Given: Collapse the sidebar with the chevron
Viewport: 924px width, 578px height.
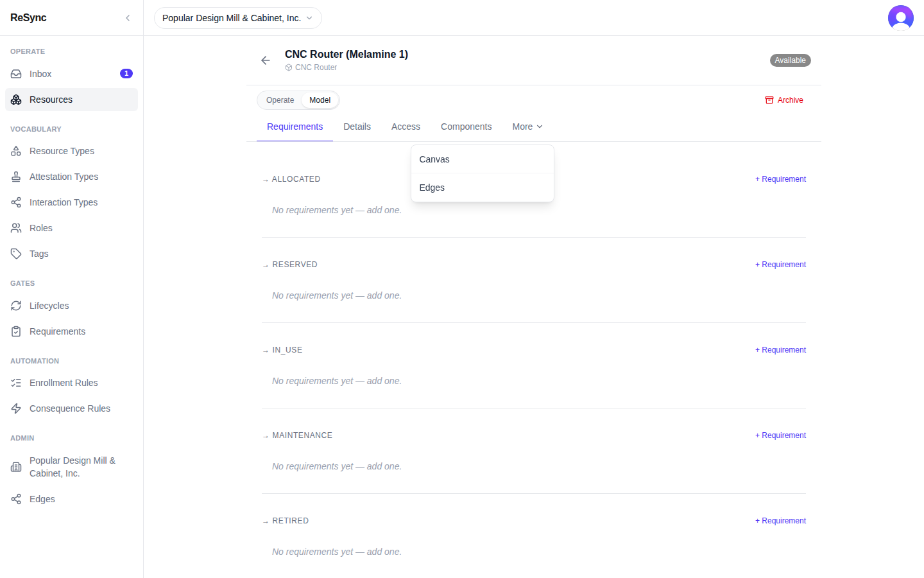Looking at the screenshot, I should pyautogui.click(x=128, y=18).
